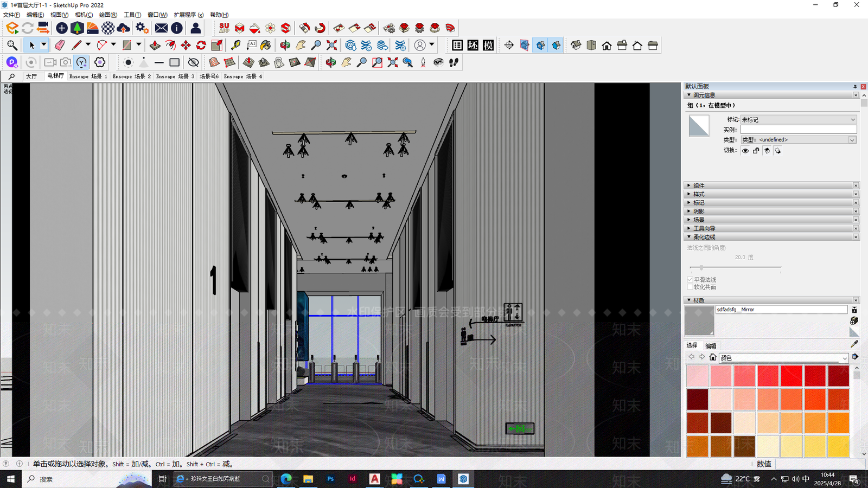Pick the bright red color swatch
868x488 pixels.
pos(791,376)
